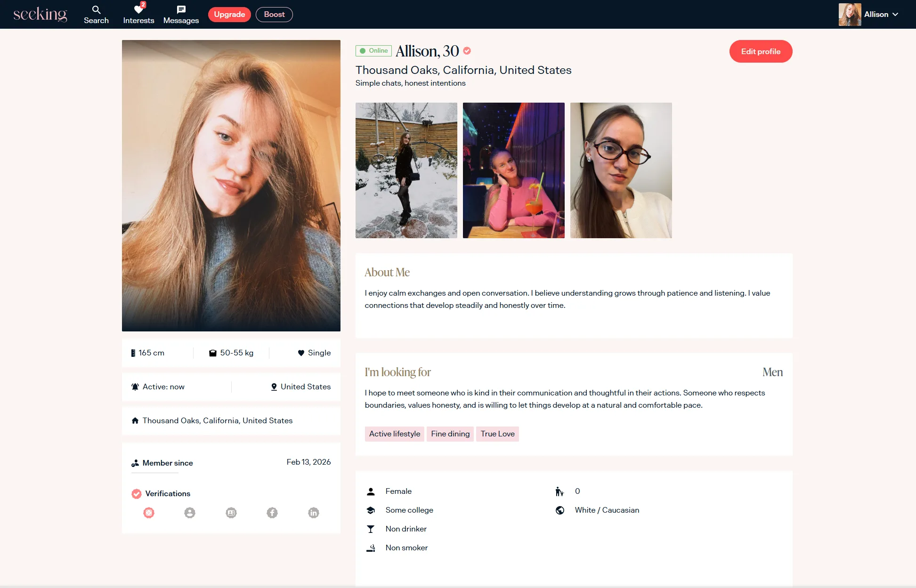
Task: Click verified checkmark badge next to Allison's name
Action: 467,51
